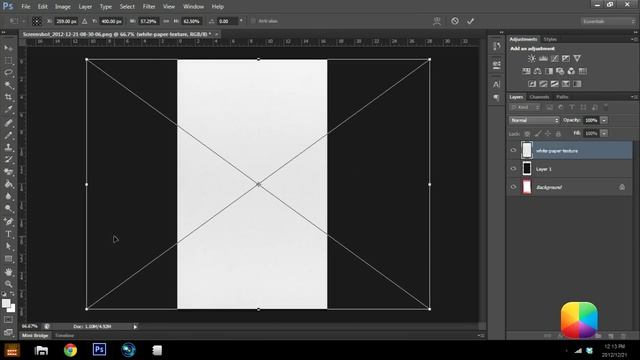Switch to the Styles tab
Image resolution: width=640 pixels, height=360 pixels.
pyautogui.click(x=550, y=39)
